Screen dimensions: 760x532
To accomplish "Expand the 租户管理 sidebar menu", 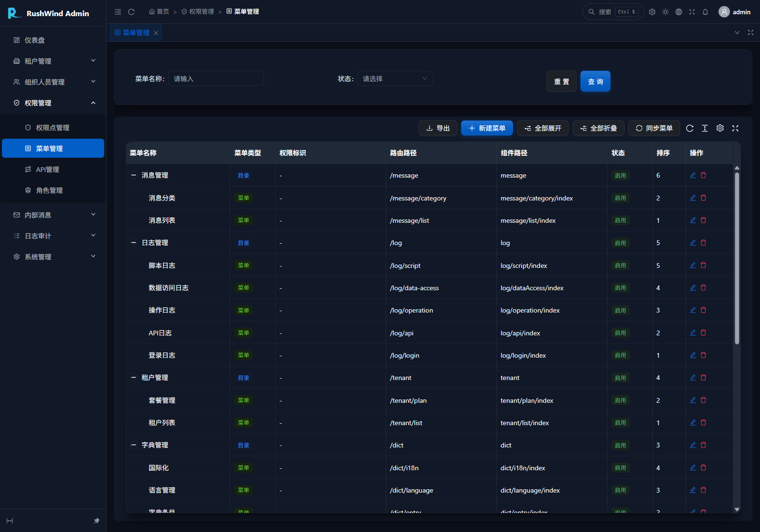I will click(53, 61).
